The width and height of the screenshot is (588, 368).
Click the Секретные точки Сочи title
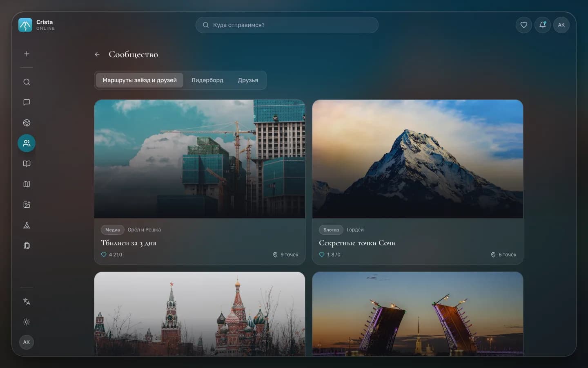(x=357, y=243)
